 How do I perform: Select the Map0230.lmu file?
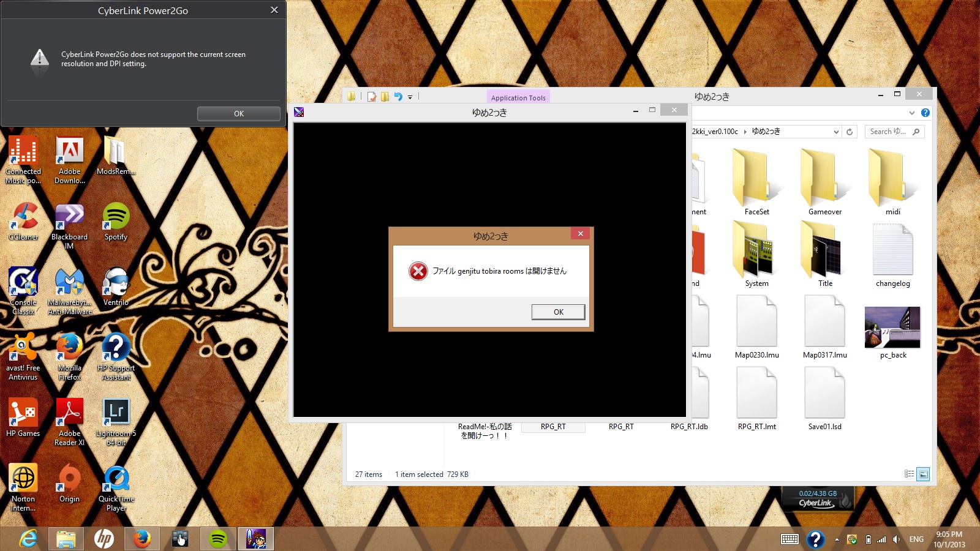click(757, 326)
